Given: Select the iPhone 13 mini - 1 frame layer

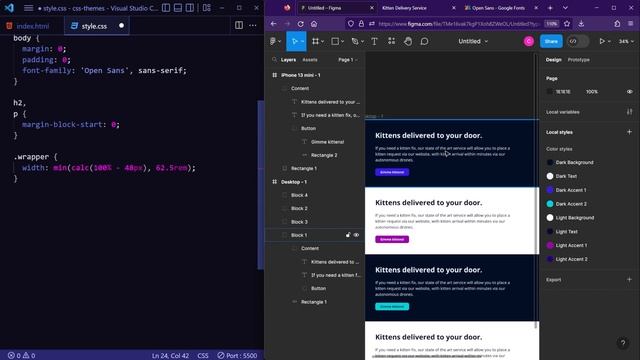Looking at the screenshot, I should [300, 75].
